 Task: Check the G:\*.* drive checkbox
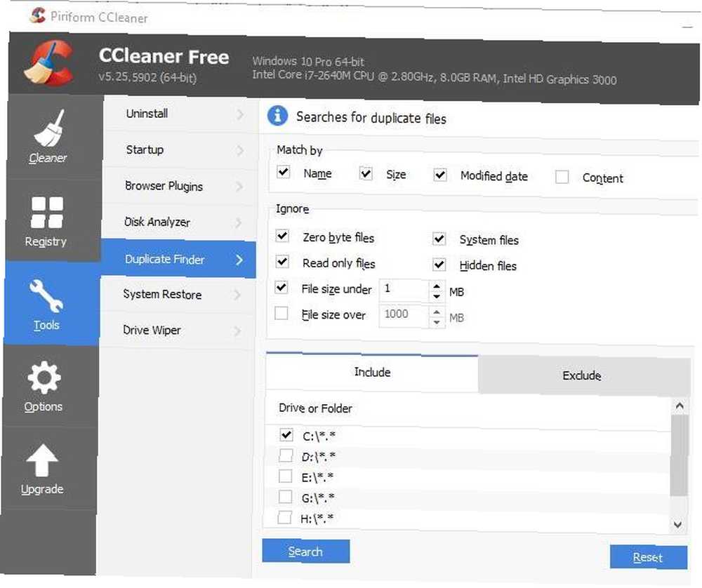tap(285, 497)
